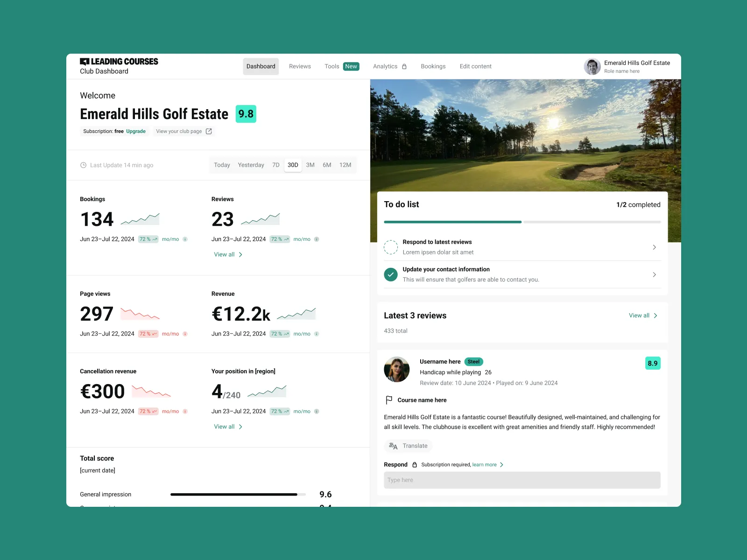The image size is (747, 560).
Task: Click the Revenue trend sparkline
Action: 296,314
